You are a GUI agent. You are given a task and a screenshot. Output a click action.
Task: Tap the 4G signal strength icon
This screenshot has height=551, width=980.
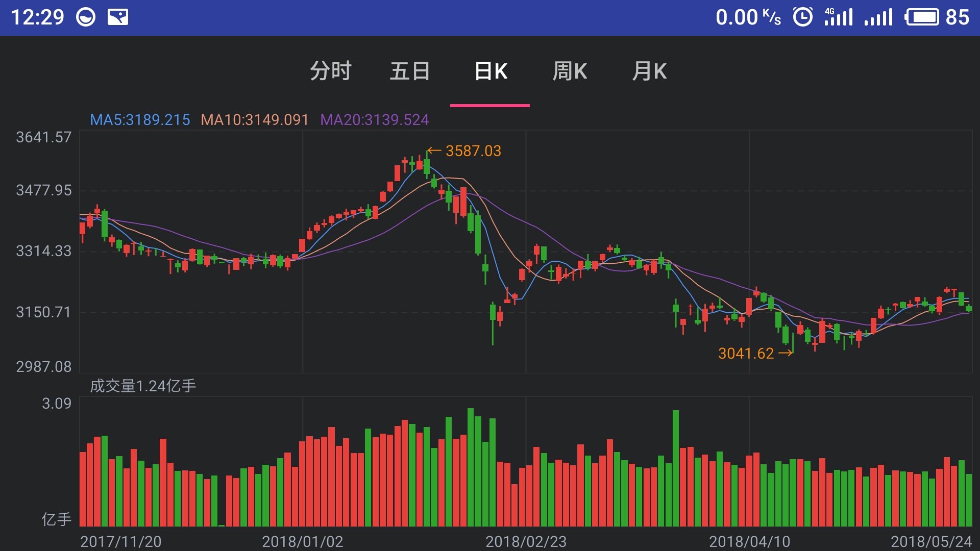[838, 17]
